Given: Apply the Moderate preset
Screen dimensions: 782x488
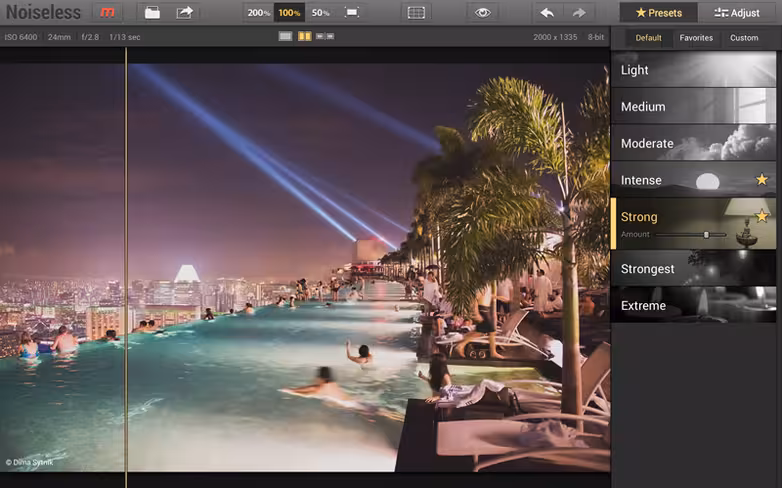Looking at the screenshot, I should 694,143.
